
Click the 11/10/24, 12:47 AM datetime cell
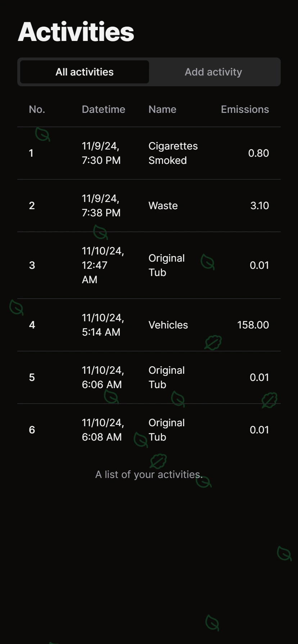pos(103,265)
